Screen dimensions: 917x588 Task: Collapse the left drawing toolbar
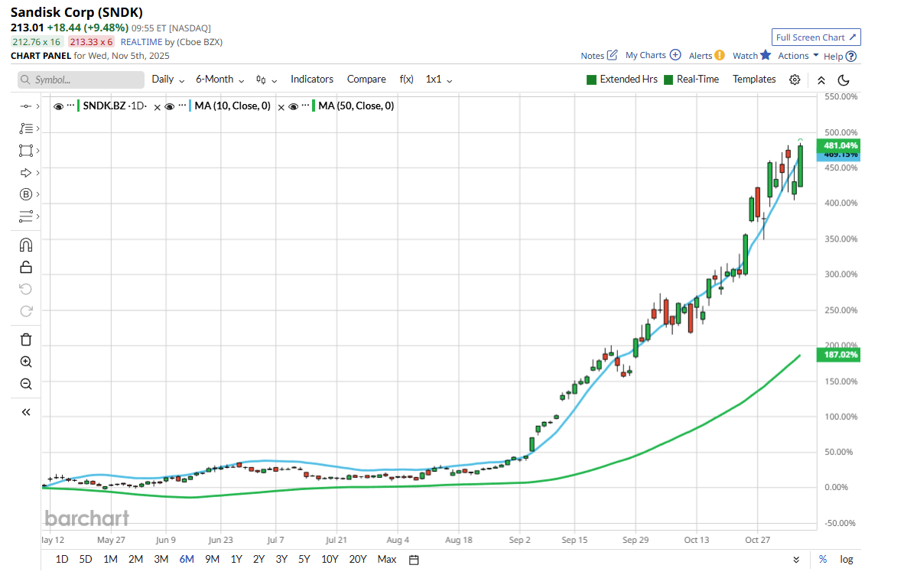coord(25,412)
